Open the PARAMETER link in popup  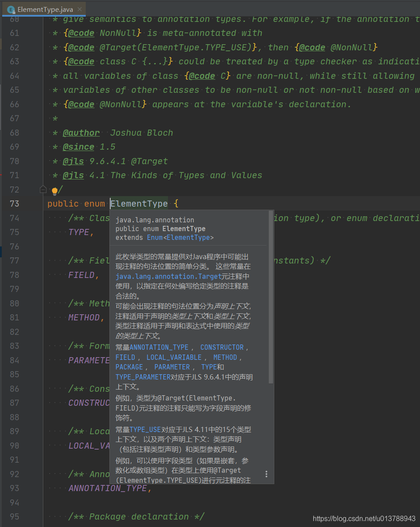[172, 367]
